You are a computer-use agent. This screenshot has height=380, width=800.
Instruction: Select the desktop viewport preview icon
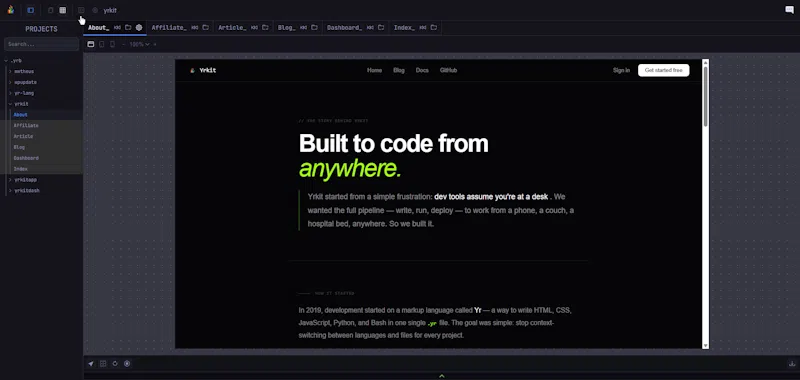(91, 44)
